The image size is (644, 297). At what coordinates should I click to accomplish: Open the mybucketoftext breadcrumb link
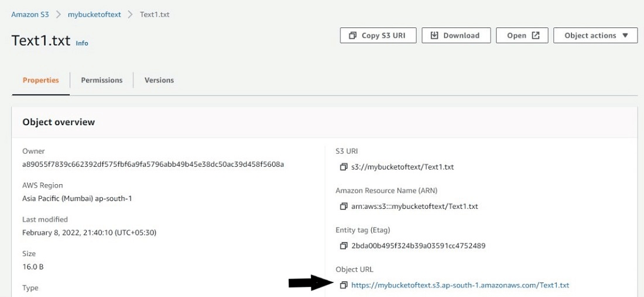pyautogui.click(x=94, y=15)
